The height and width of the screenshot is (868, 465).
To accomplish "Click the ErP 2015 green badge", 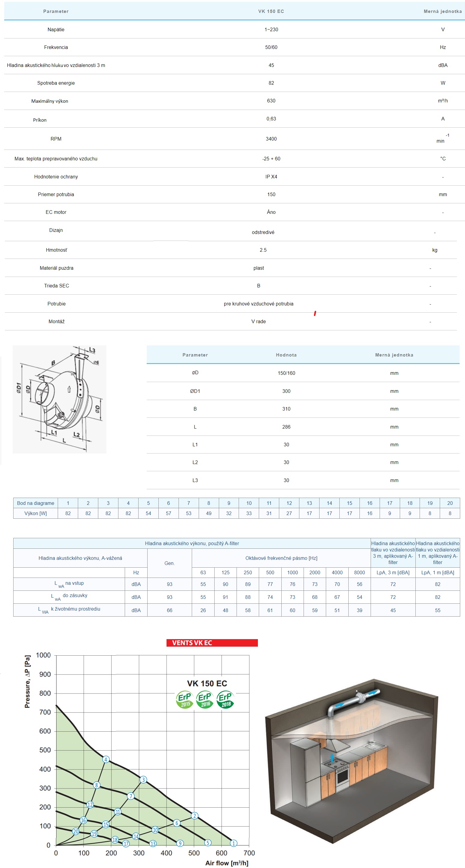I will point(185,700).
